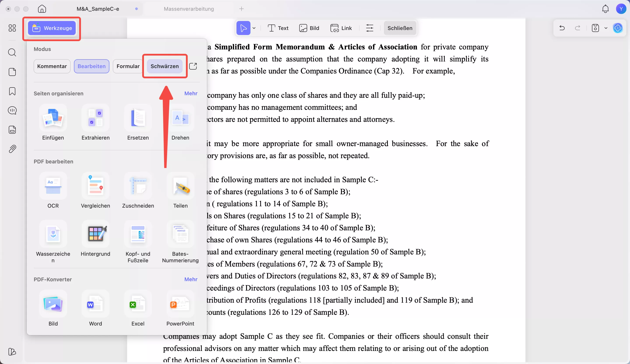The image size is (630, 364).
Task: Open the AI assistant icon
Action: pos(618,28)
